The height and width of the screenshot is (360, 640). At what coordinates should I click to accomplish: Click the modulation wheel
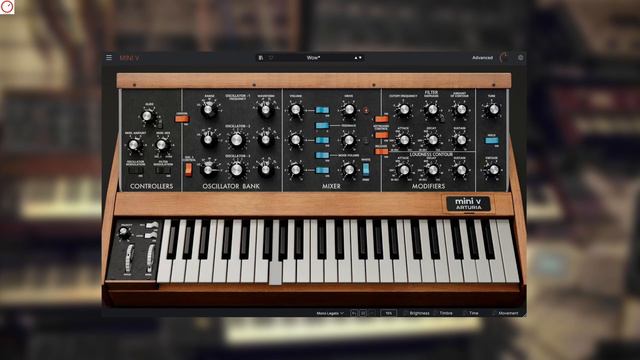(x=150, y=258)
